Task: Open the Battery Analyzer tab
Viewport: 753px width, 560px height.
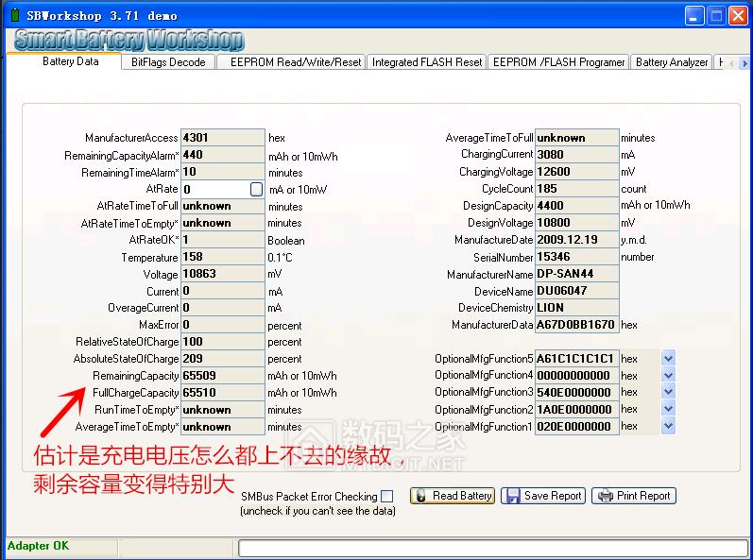Action: [x=672, y=62]
